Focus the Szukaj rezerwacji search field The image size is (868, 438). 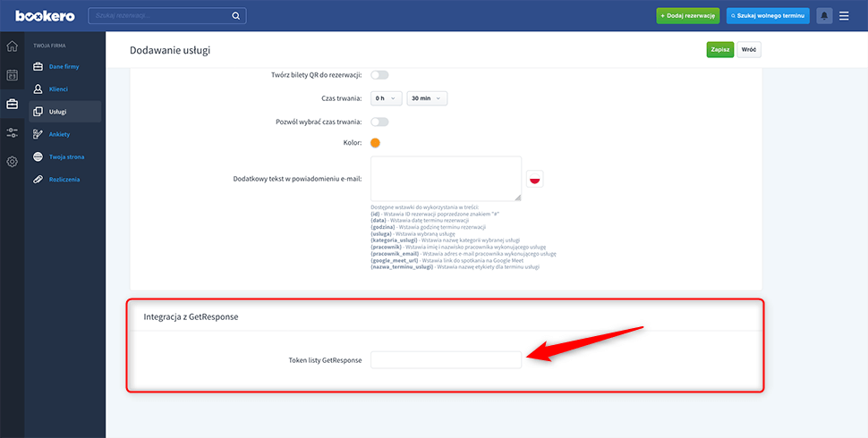coord(167,16)
